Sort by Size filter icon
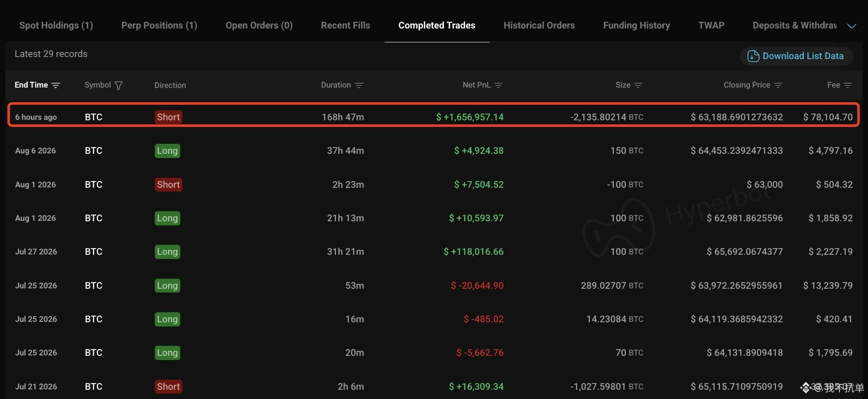 638,85
